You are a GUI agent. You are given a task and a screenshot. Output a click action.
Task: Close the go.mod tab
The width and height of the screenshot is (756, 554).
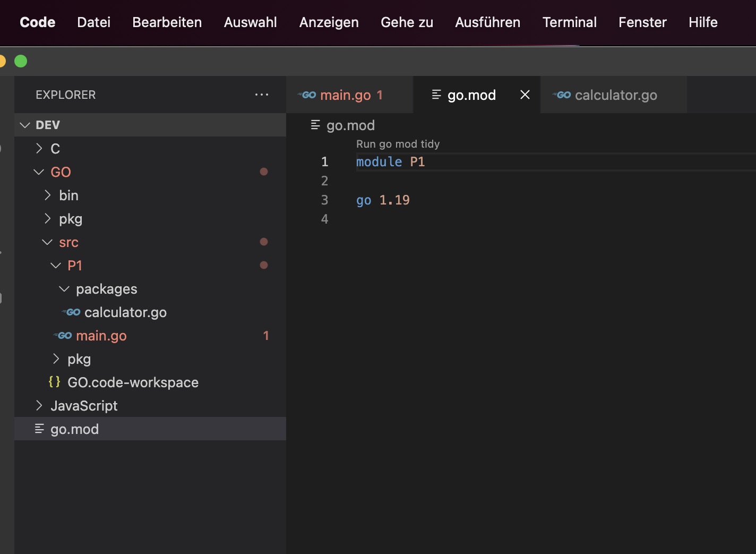click(x=525, y=95)
